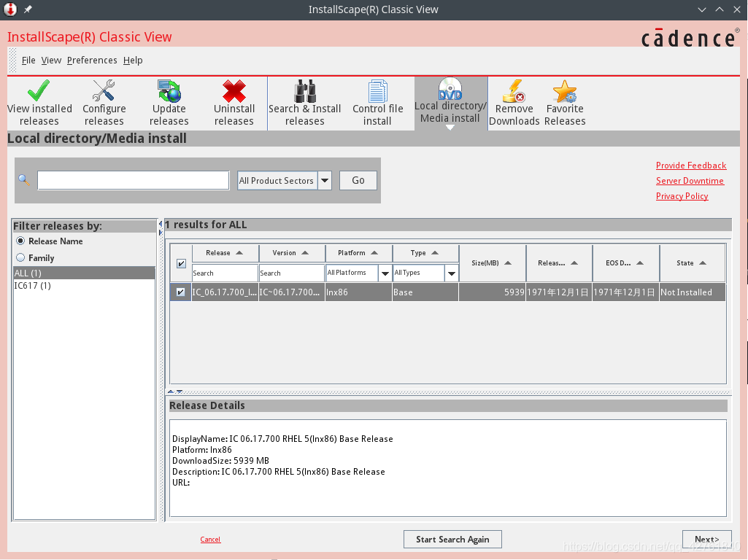Open Update releases
The image size is (748, 560).
tap(169, 104)
